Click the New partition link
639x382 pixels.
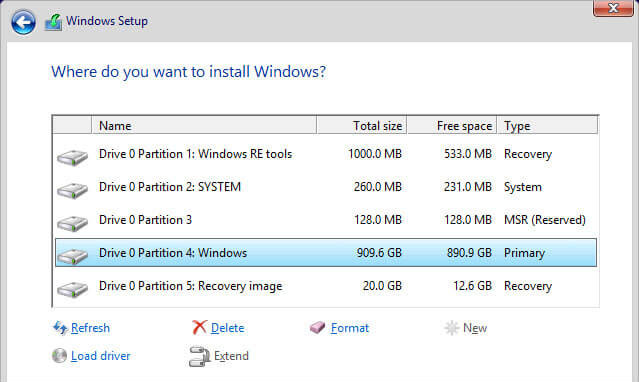click(x=475, y=328)
